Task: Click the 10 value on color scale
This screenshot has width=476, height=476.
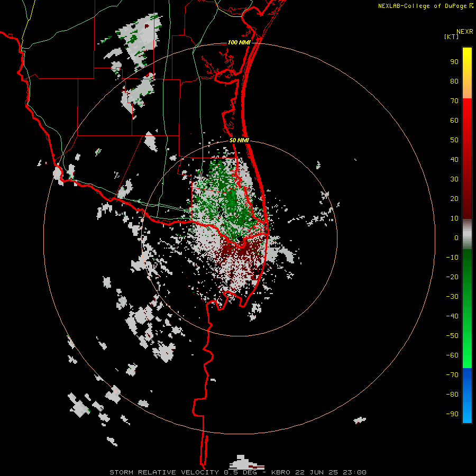Action: (454, 218)
